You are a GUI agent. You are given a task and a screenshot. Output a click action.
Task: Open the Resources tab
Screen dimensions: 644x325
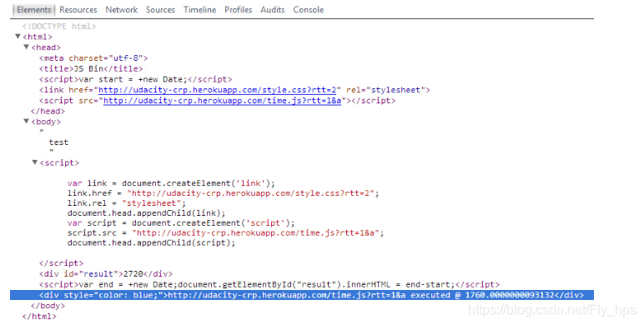(x=78, y=10)
